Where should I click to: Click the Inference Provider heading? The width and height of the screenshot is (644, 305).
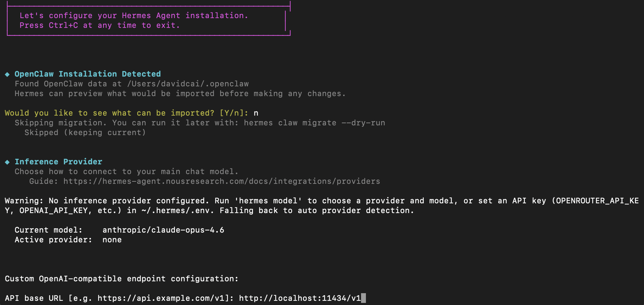[58, 162]
